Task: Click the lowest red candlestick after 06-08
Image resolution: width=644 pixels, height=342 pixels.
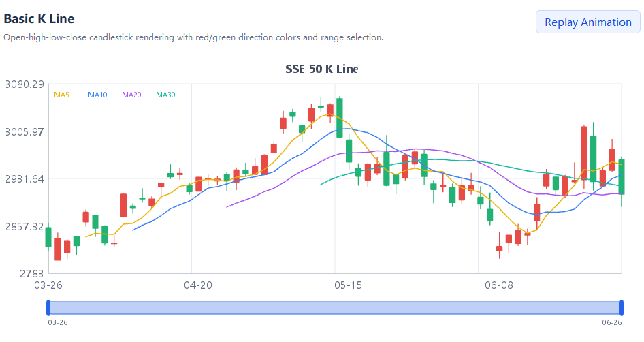Action: (500, 248)
